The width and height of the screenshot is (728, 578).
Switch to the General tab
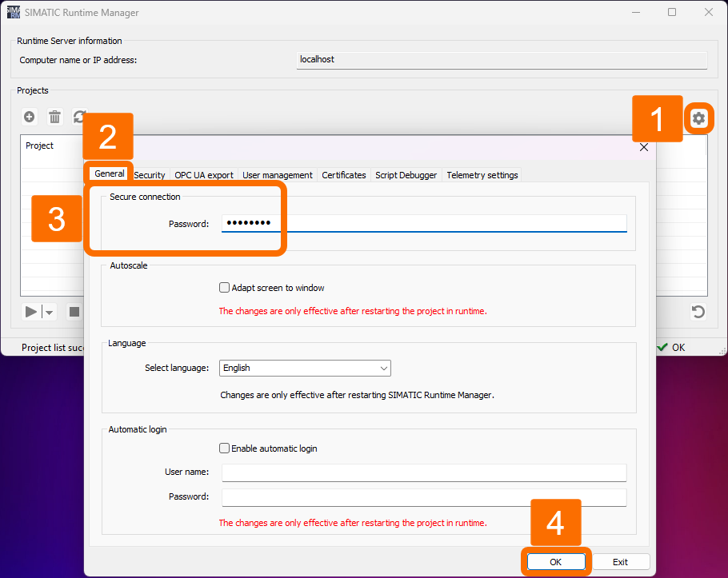tap(109, 173)
